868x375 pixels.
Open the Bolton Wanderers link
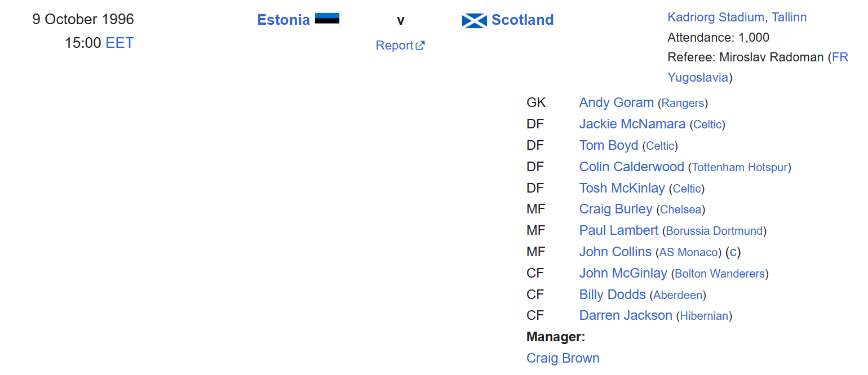click(720, 274)
